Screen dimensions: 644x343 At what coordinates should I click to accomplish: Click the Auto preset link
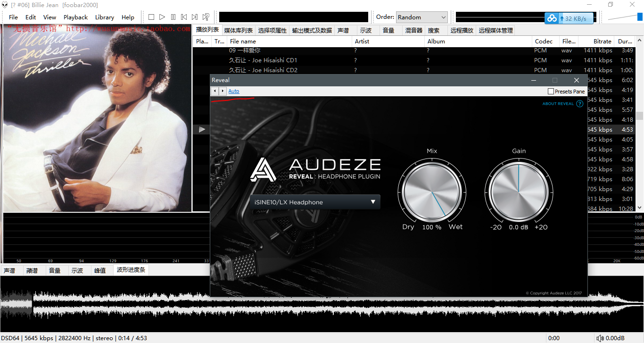click(234, 91)
